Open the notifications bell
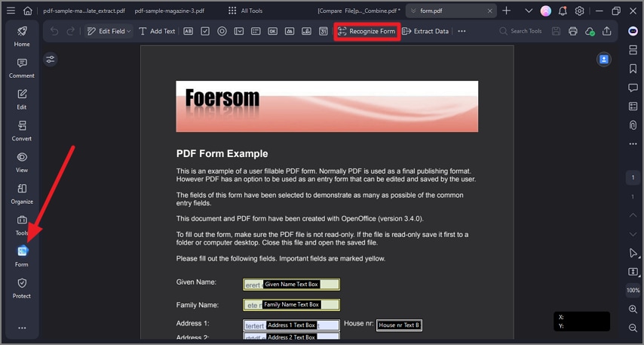Image resolution: width=644 pixels, height=345 pixels. (563, 11)
